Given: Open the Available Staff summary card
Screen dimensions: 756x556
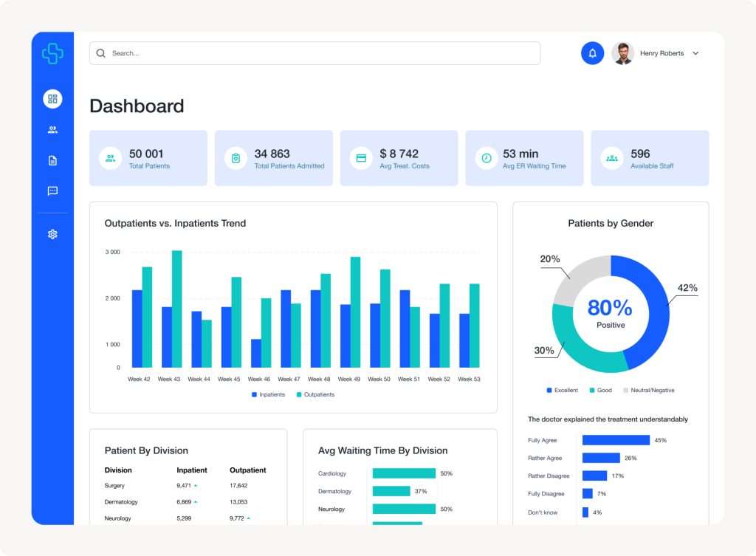Looking at the screenshot, I should coord(650,158).
